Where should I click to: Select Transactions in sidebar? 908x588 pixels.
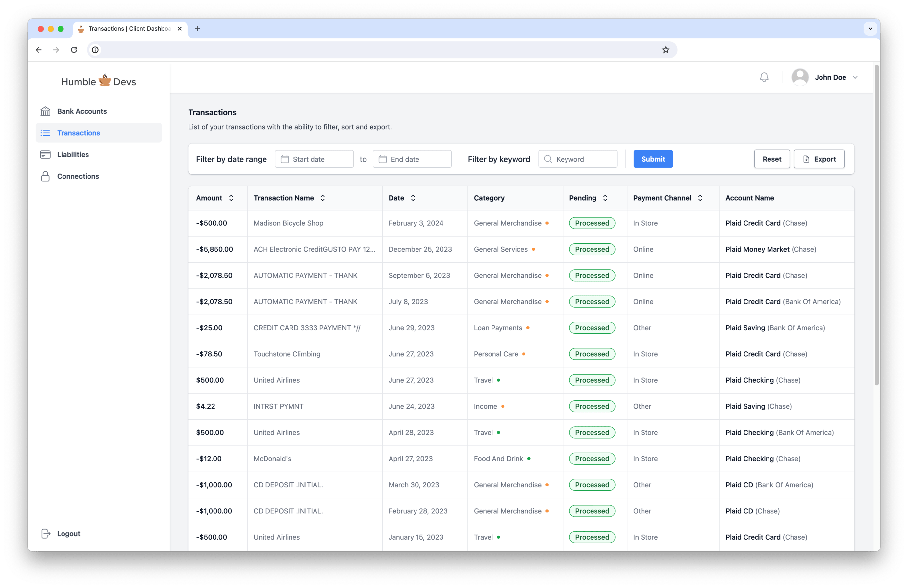(x=98, y=133)
